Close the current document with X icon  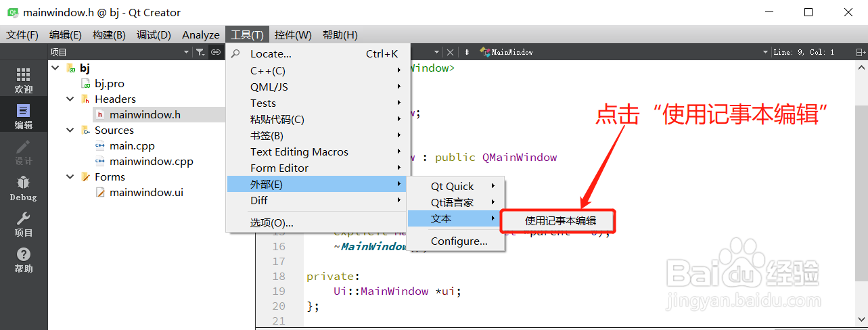click(x=451, y=52)
